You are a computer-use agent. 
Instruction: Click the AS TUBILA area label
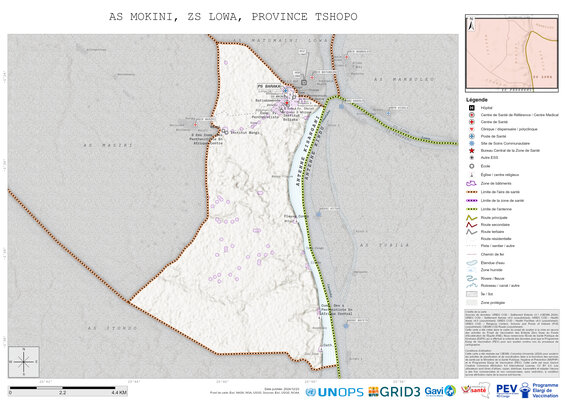pyautogui.click(x=384, y=245)
